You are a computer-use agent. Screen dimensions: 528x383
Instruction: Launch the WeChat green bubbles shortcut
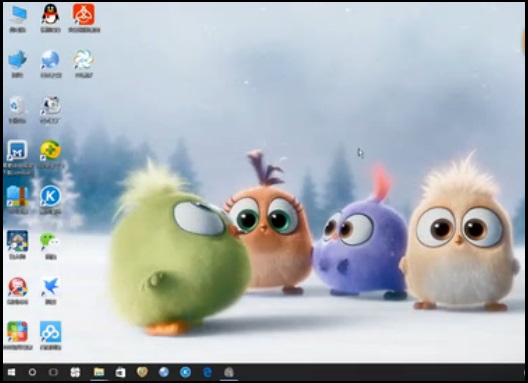pyautogui.click(x=50, y=241)
